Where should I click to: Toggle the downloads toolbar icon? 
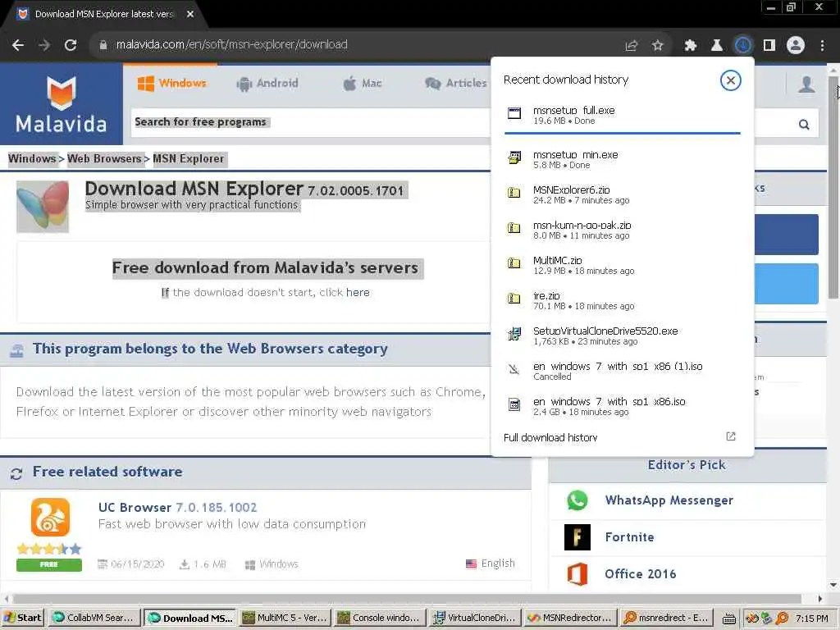click(742, 46)
